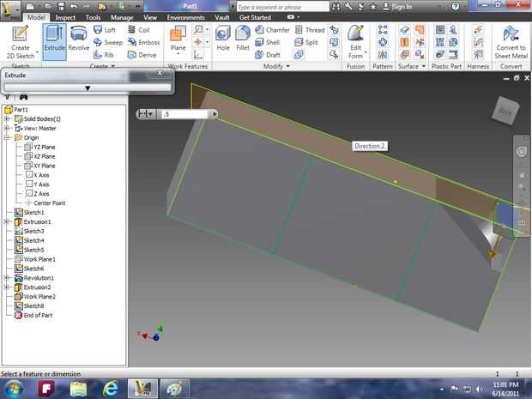Create a work Plane
532x399 pixels.
pos(178,40)
